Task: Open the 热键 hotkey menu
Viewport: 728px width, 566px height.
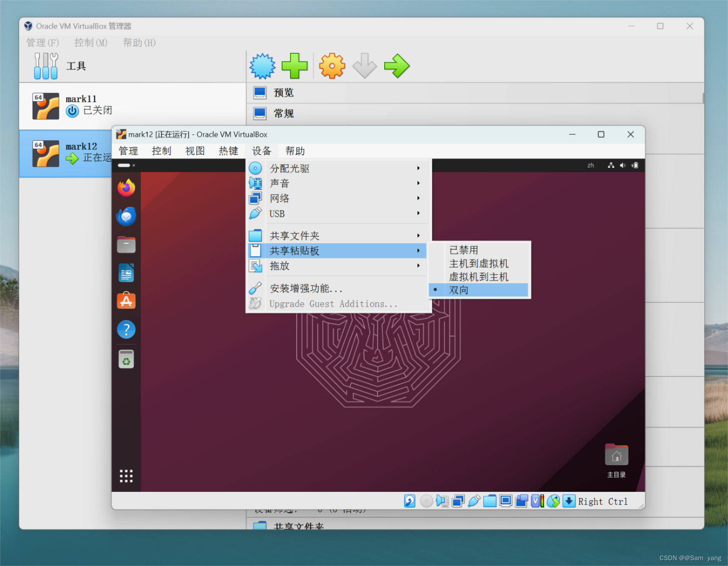Action: (x=228, y=151)
